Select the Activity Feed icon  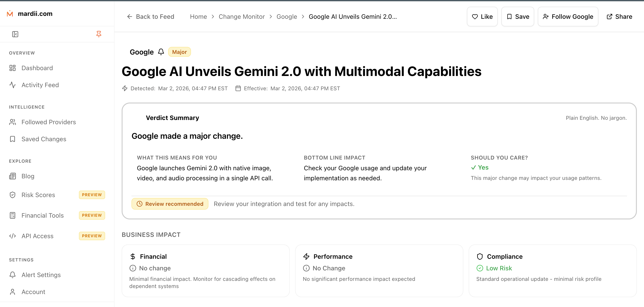coord(13,85)
